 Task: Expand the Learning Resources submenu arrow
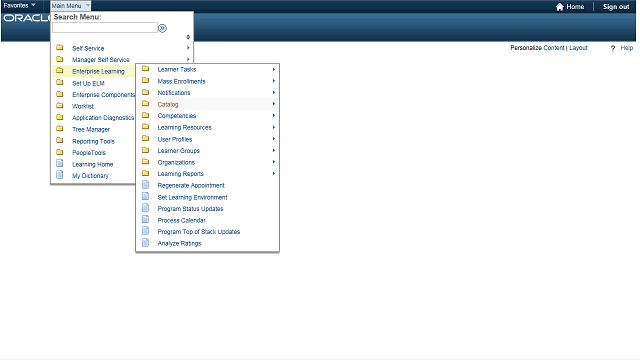coord(274,127)
